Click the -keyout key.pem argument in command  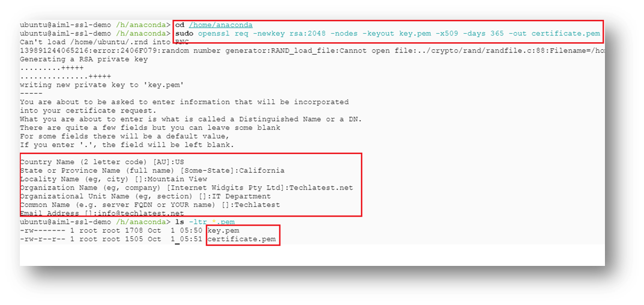pyautogui.click(x=392, y=33)
